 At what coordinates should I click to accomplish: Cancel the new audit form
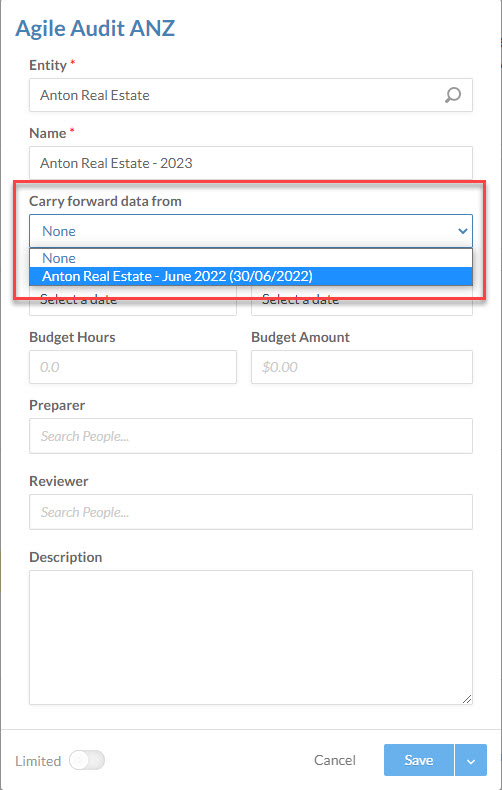(x=335, y=760)
